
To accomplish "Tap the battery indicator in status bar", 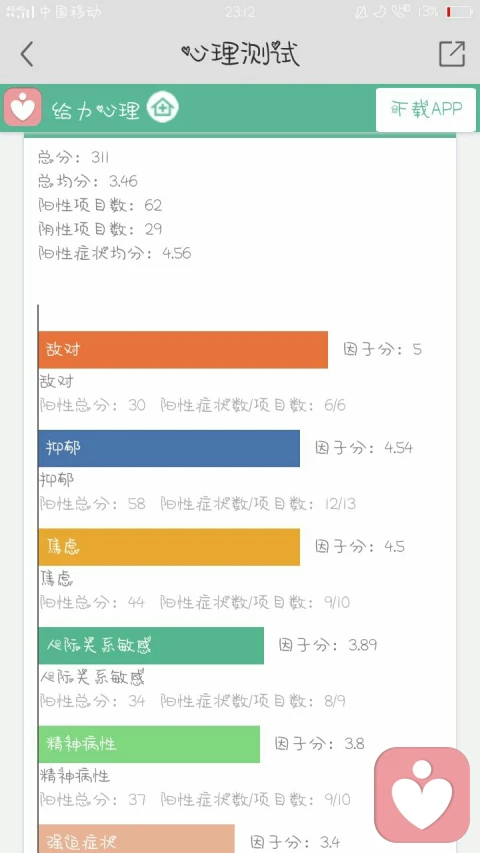I will coord(459,12).
